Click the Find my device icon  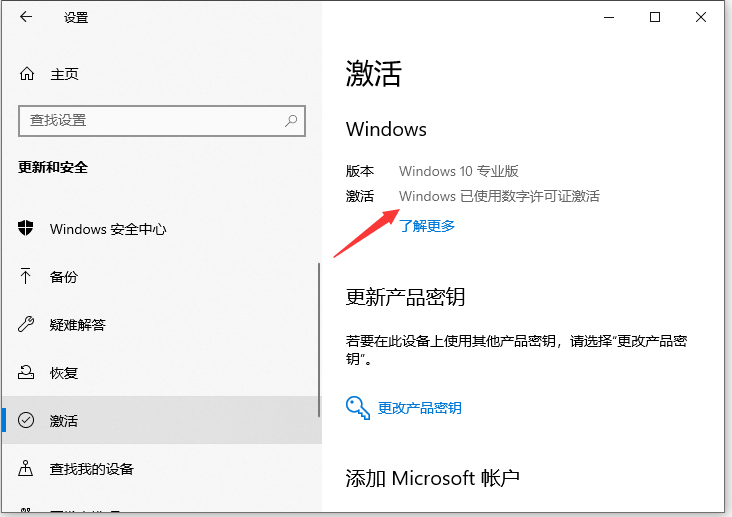pos(27,469)
